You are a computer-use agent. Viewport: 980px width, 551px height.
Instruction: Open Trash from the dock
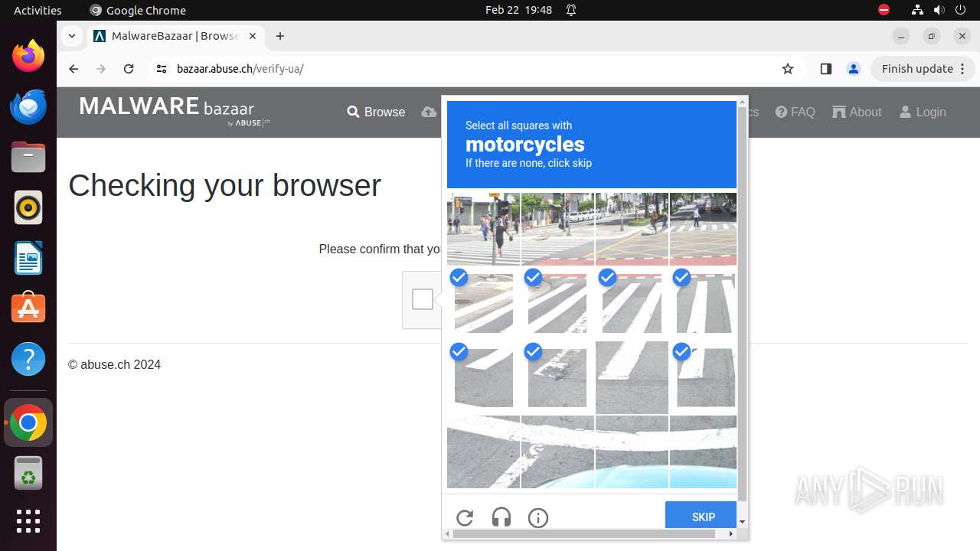[x=28, y=473]
